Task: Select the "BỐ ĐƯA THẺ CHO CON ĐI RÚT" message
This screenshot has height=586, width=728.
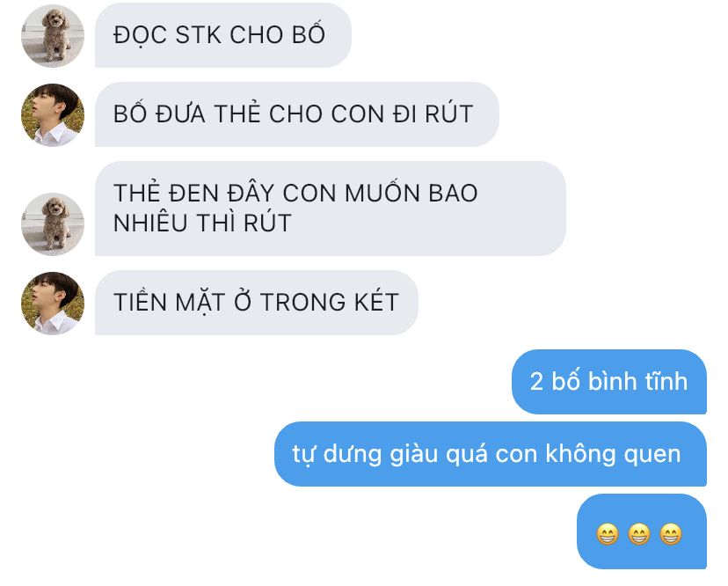Action: tap(297, 114)
